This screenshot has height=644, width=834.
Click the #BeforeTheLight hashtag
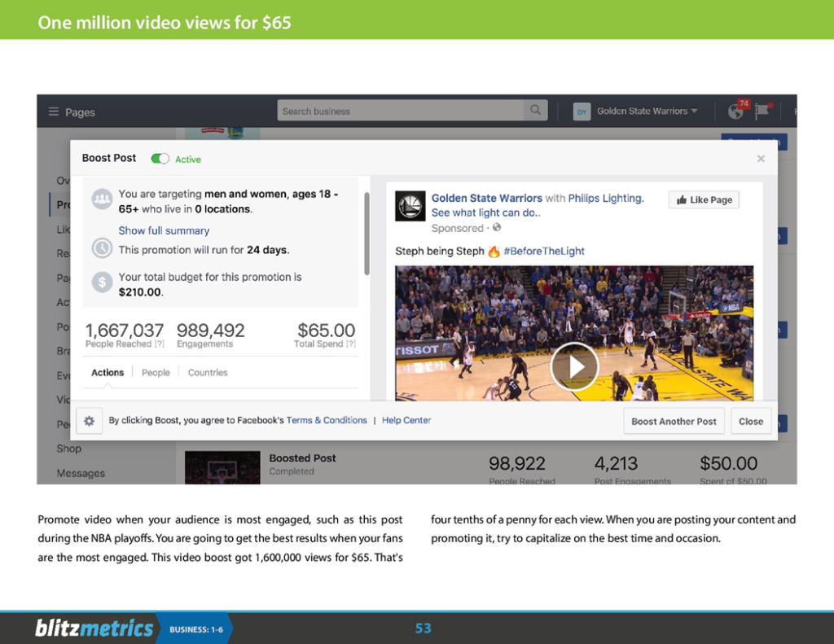pos(543,251)
